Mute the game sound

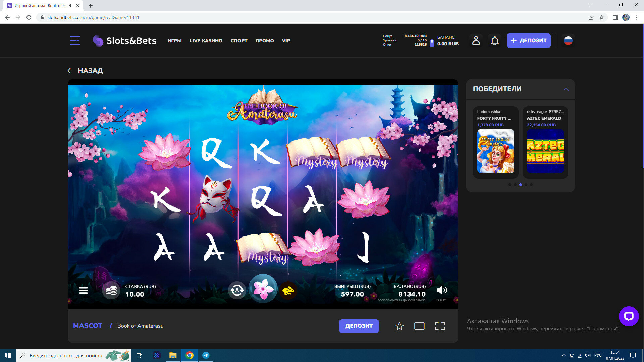pos(441,290)
